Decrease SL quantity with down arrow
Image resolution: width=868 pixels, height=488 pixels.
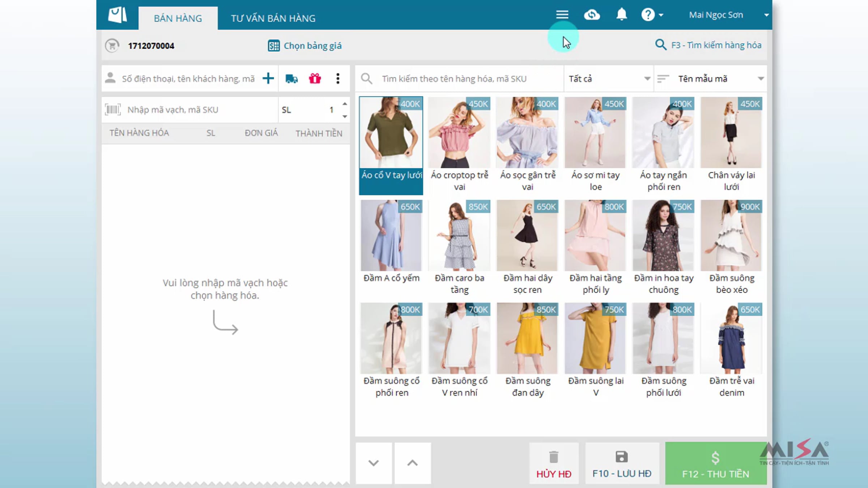tap(345, 116)
